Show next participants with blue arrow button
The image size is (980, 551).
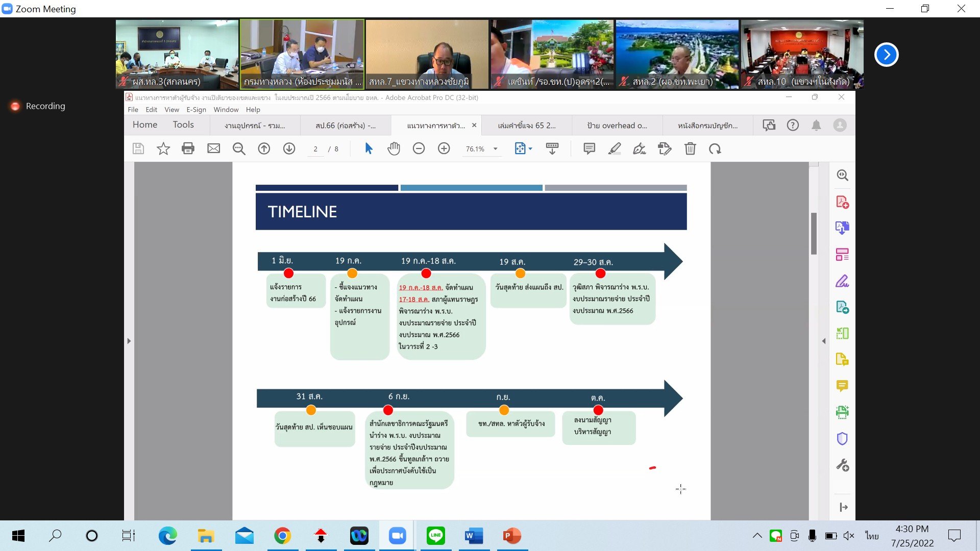886,55
